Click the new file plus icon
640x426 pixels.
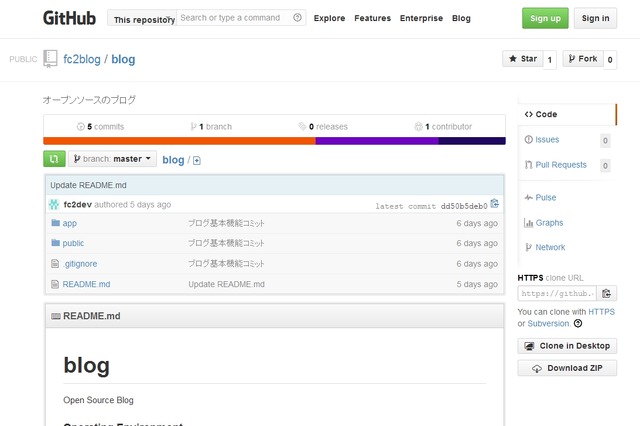[197, 160]
